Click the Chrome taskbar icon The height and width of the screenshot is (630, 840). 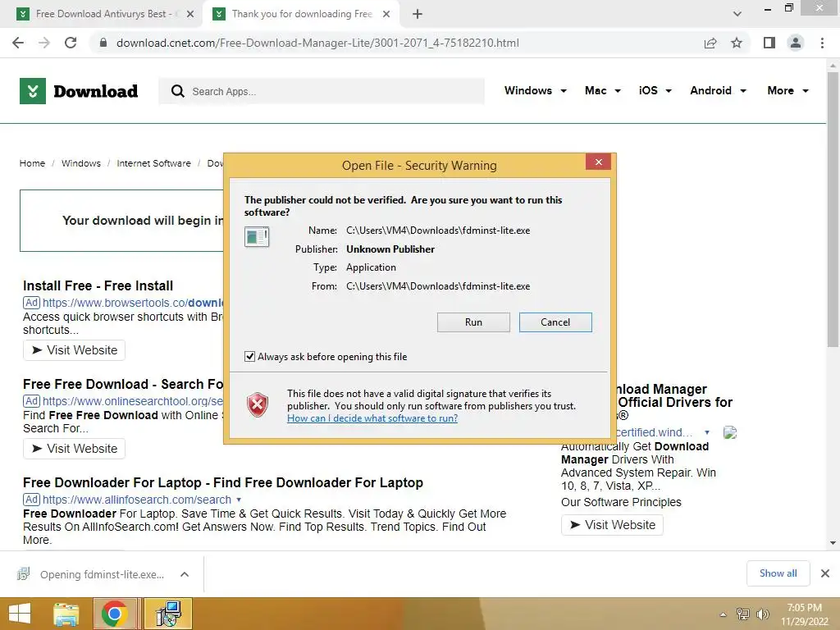coord(115,614)
